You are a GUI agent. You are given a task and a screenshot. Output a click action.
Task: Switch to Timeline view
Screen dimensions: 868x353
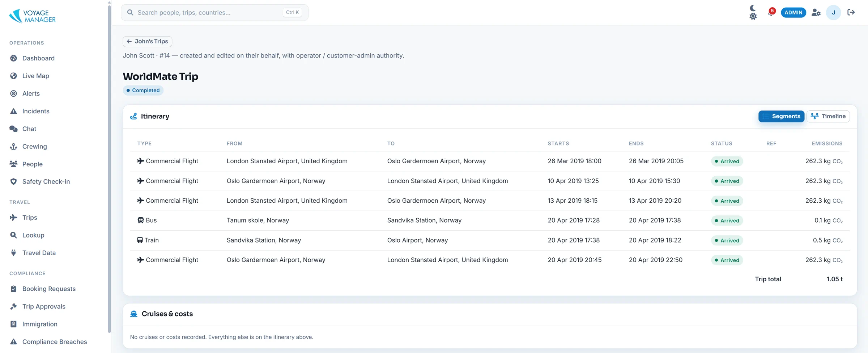click(x=828, y=116)
